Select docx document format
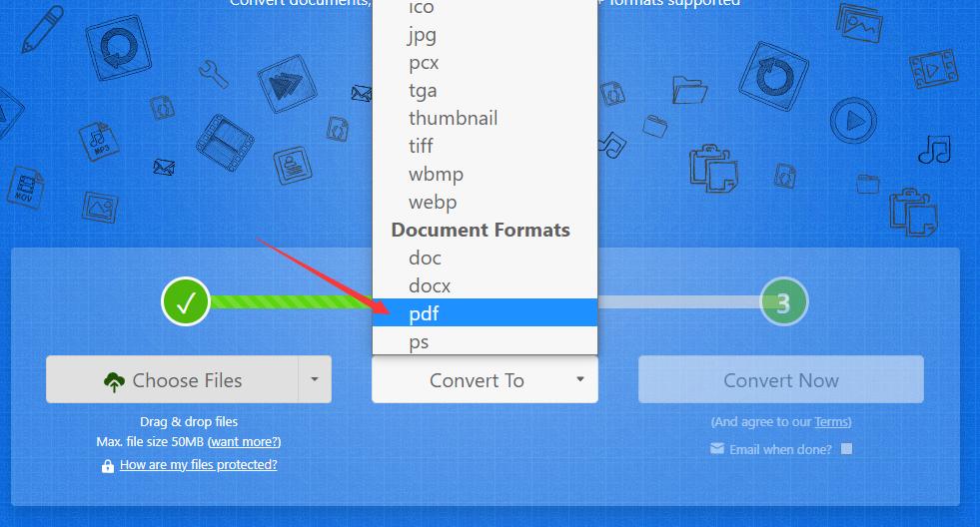 485,284
